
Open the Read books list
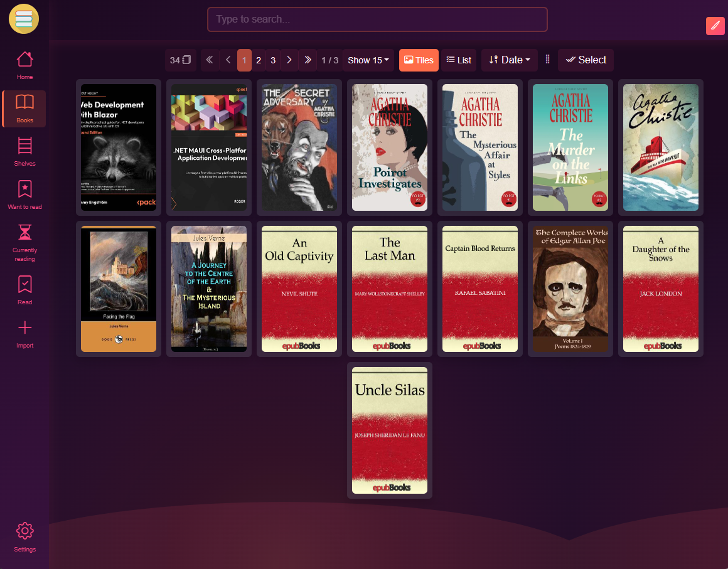click(24, 290)
